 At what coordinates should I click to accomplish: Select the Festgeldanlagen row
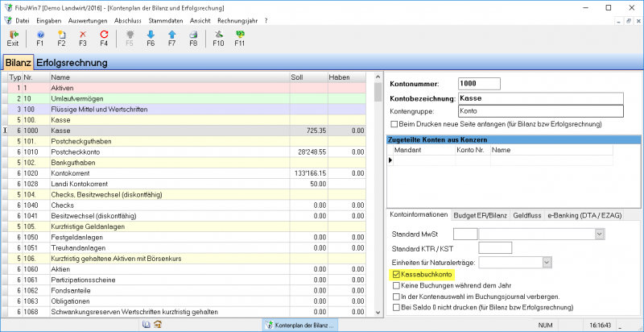tap(184, 238)
